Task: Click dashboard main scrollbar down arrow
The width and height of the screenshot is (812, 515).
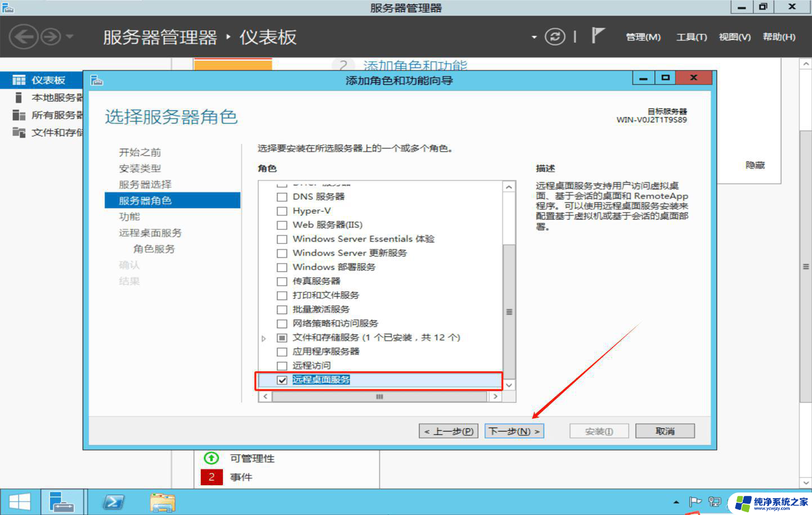Action: 806,482
